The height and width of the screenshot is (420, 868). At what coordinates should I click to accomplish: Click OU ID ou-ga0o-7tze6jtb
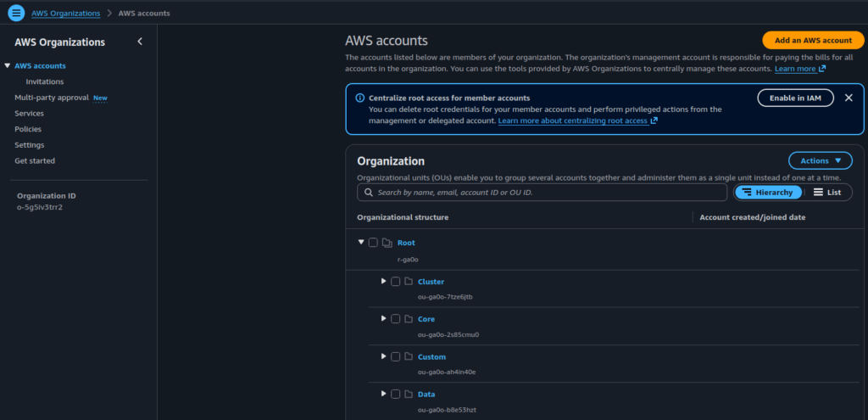[x=445, y=297]
